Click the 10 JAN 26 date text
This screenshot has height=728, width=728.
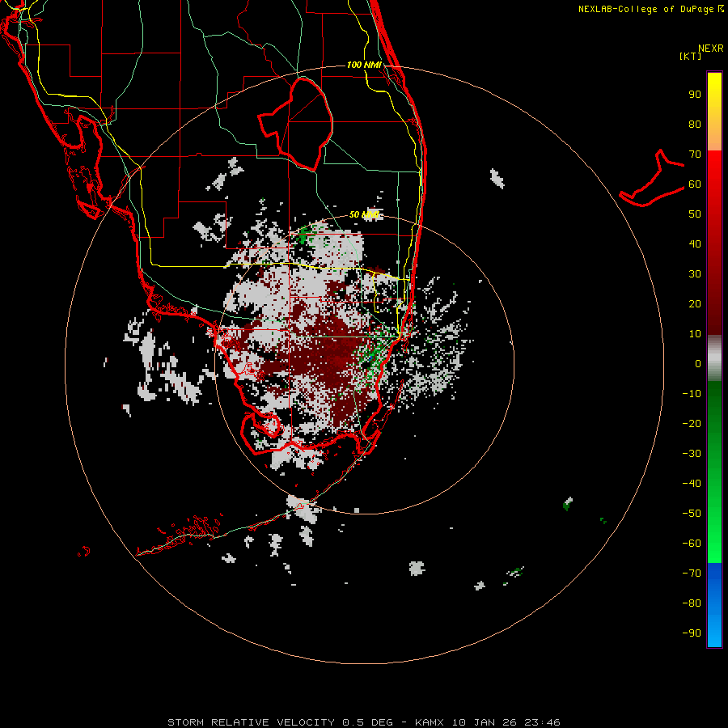485,722
